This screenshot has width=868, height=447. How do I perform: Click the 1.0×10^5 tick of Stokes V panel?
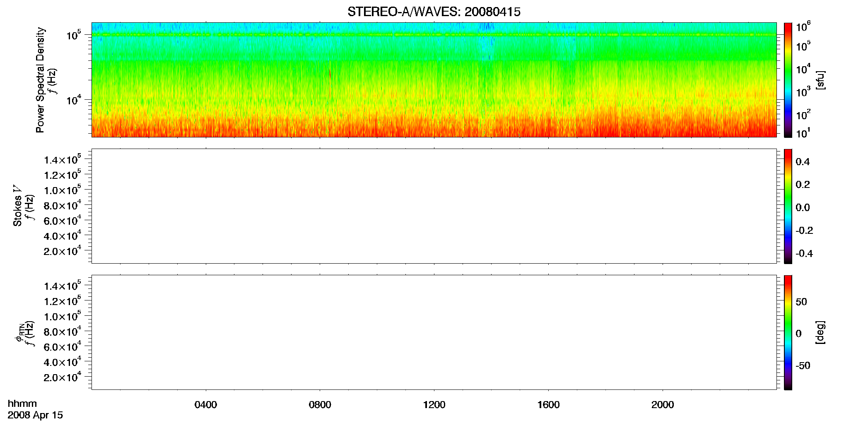pyautogui.click(x=62, y=190)
